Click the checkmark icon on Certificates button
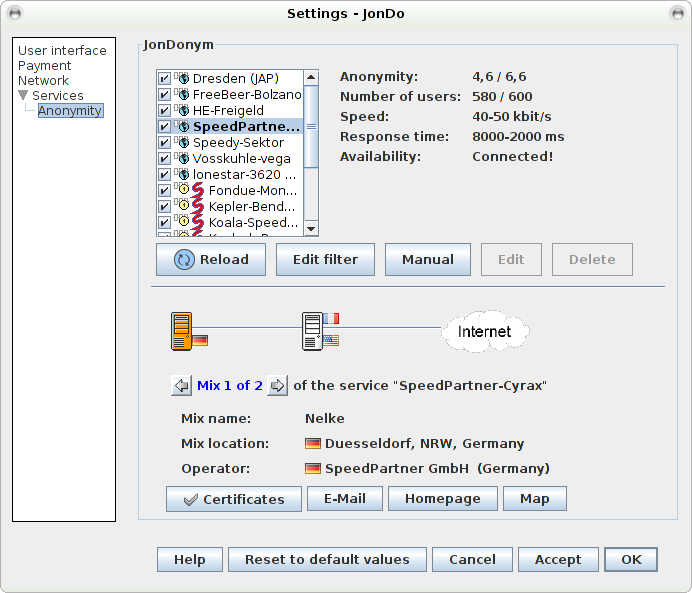The width and height of the screenshot is (692, 593). (191, 499)
